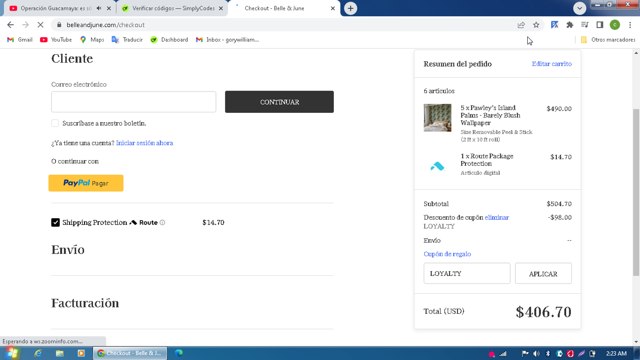The height and width of the screenshot is (360, 640).
Task: Click the Pawley's Island Palms wallpaper thumbnail
Action: (x=438, y=118)
